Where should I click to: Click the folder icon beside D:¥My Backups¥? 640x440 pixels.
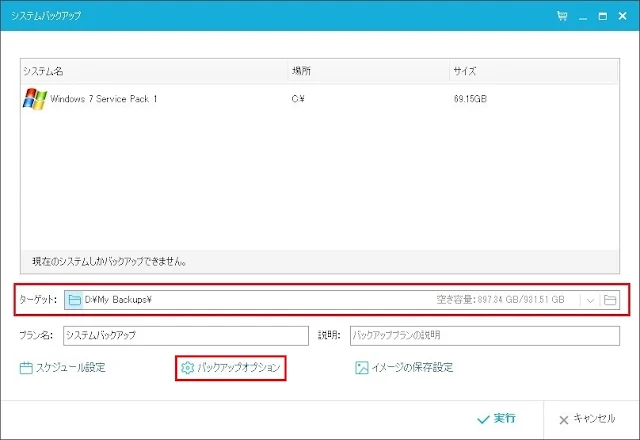(x=74, y=300)
